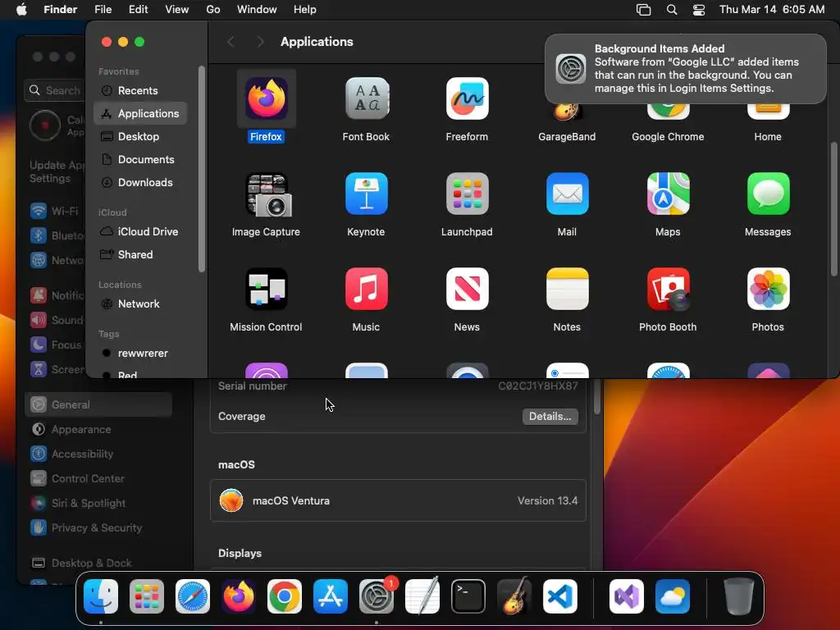Open Launchpad from the Dock

coord(147,596)
